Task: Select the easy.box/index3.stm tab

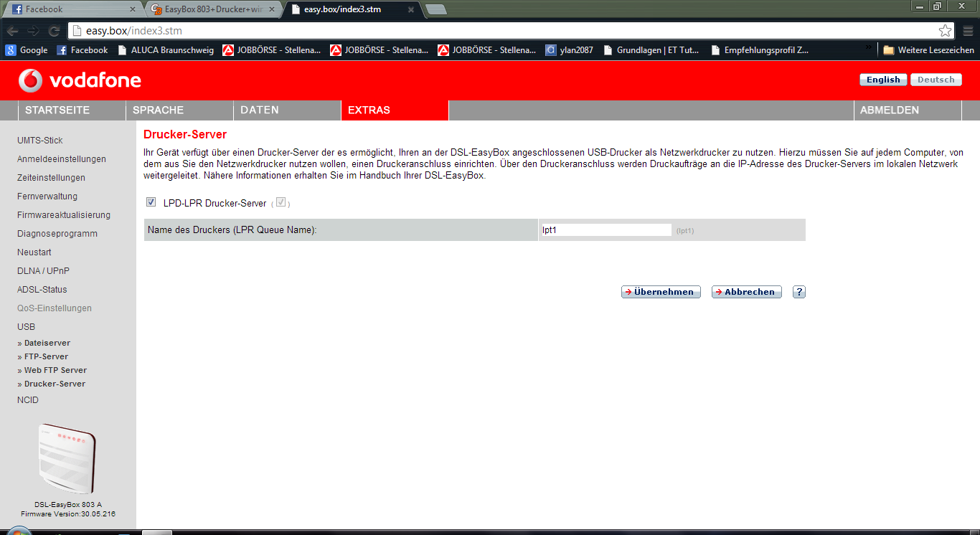Action: (x=352, y=9)
